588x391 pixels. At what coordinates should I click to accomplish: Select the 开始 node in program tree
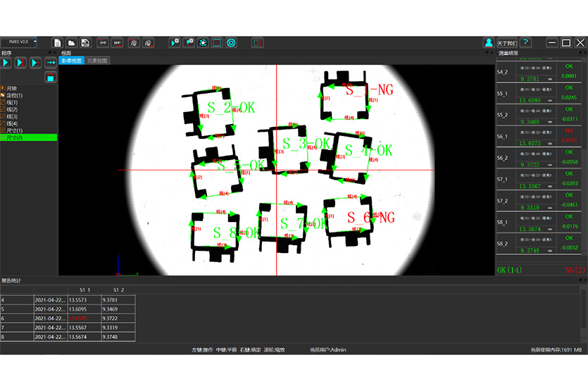(11, 88)
